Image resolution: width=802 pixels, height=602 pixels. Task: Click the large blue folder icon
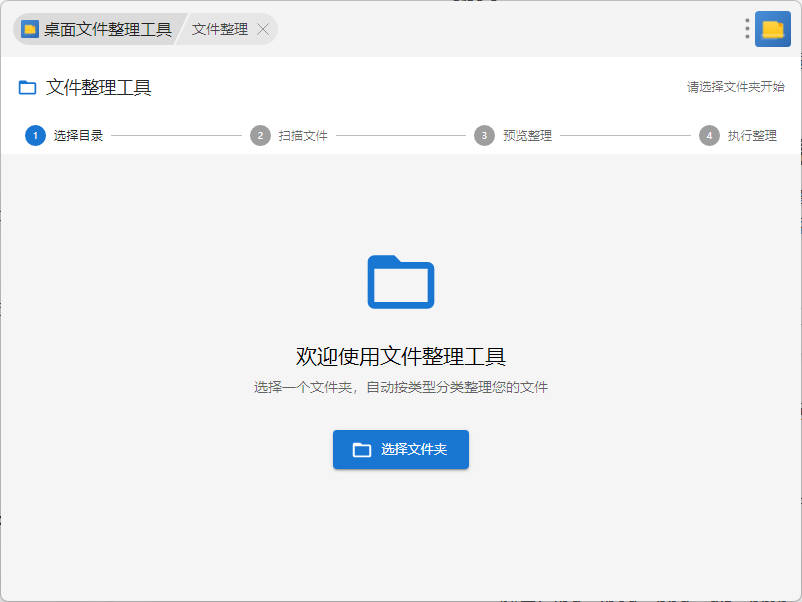[x=401, y=282]
